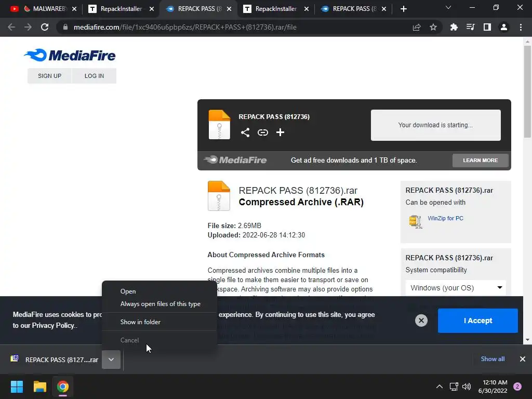Image resolution: width=532 pixels, height=399 pixels.
Task: Click the address bar URL
Action: (185, 27)
